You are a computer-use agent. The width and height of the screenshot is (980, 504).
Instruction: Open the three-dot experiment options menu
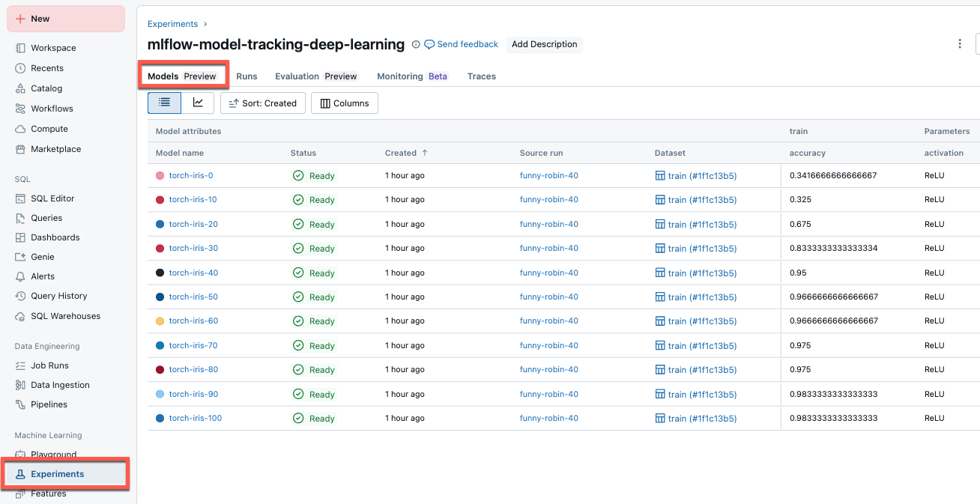(x=960, y=44)
